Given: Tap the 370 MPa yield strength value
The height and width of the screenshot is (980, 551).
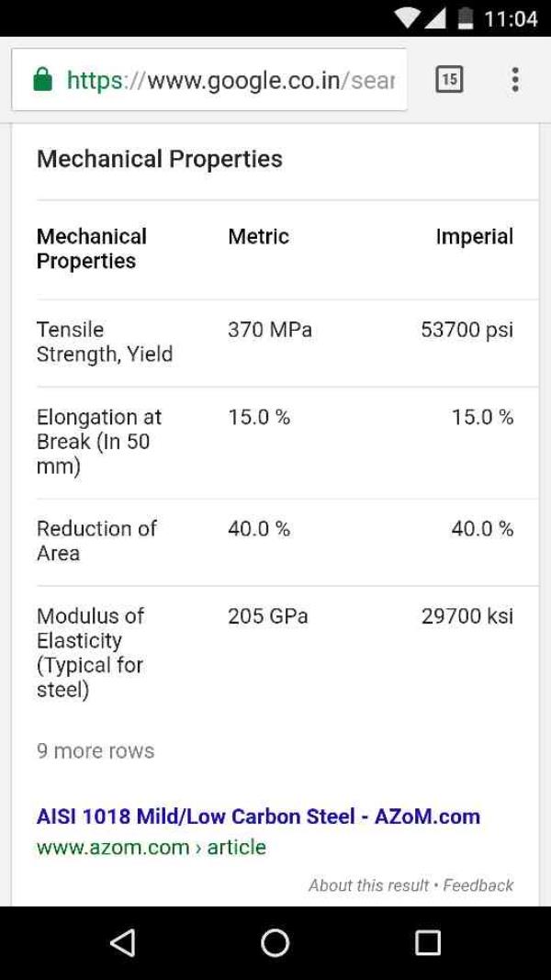Looking at the screenshot, I should click(270, 330).
